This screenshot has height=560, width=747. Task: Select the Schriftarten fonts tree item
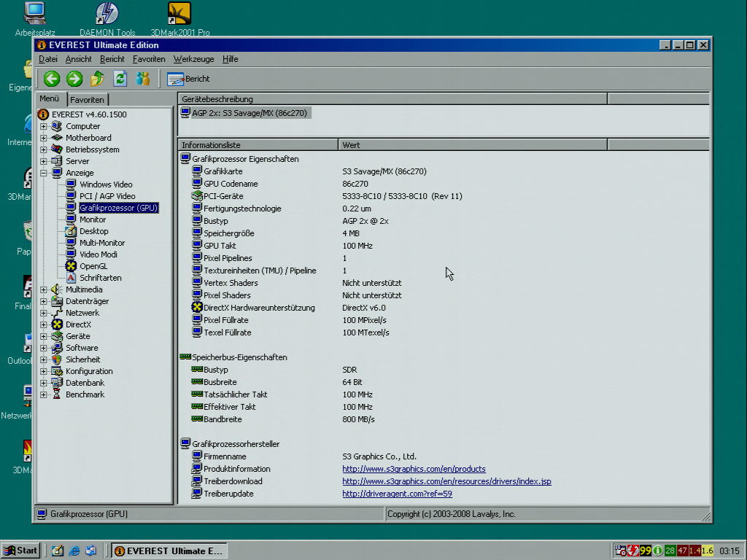pos(100,278)
